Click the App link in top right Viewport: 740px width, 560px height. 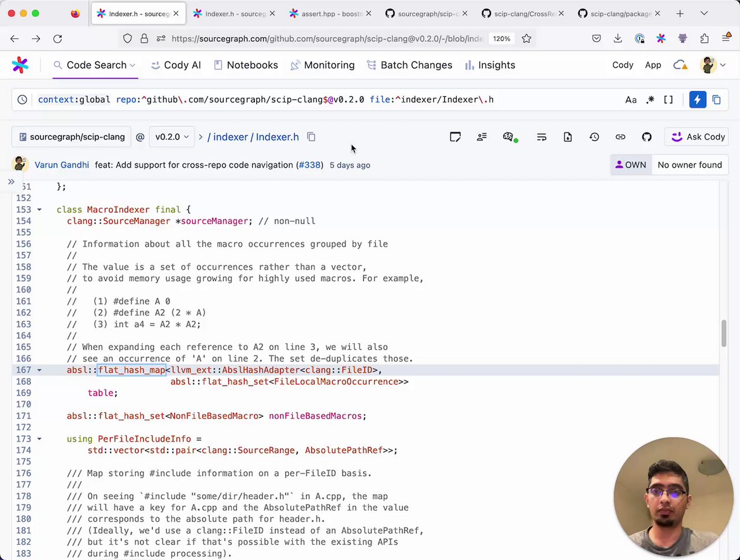click(x=653, y=65)
